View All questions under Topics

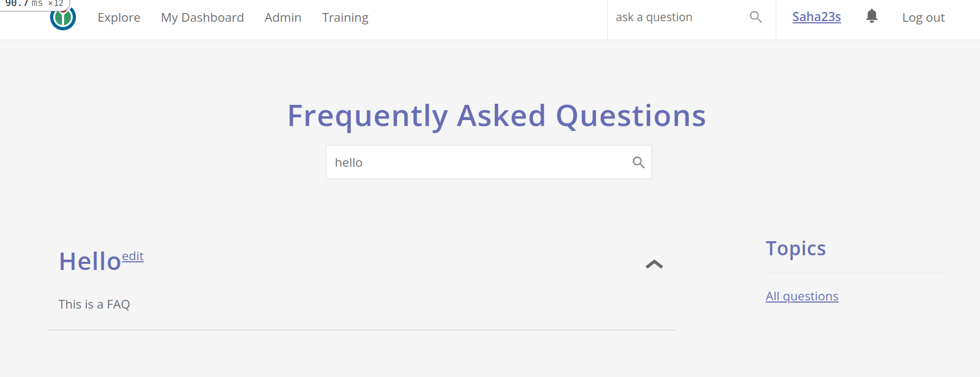click(x=802, y=296)
